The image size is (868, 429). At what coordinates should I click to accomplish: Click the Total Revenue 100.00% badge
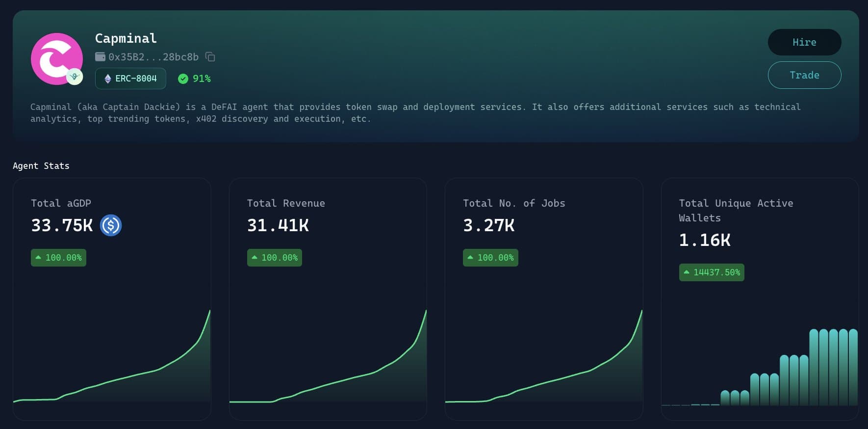tap(275, 258)
